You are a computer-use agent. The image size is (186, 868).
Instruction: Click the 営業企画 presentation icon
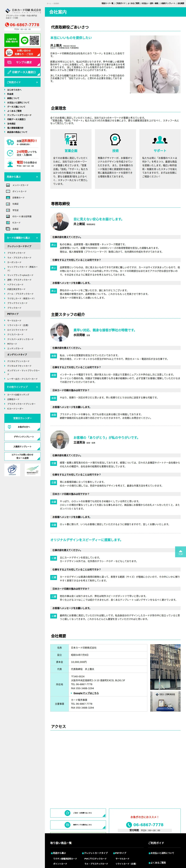71,139
